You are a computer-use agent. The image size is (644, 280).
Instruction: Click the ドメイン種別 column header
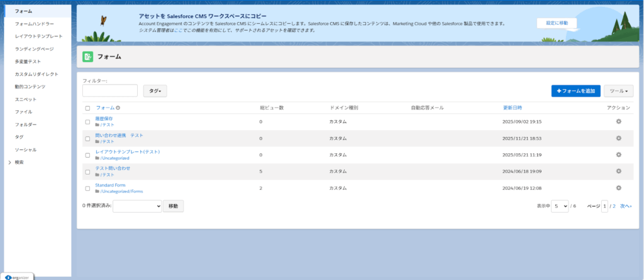click(x=344, y=108)
